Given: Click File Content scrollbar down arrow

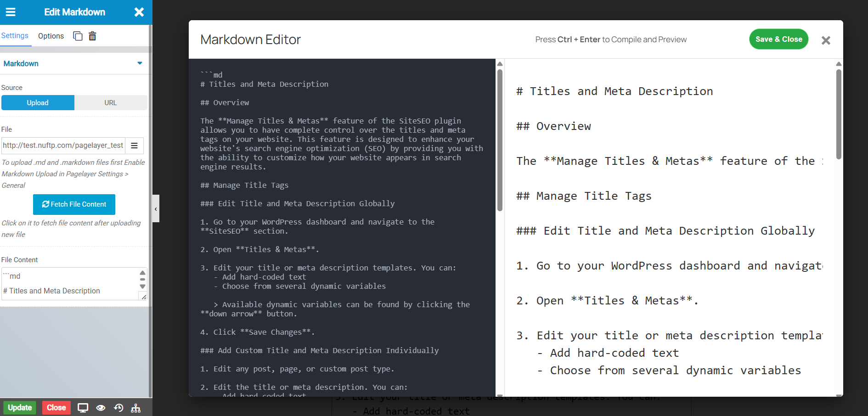Looking at the screenshot, I should [x=143, y=287].
